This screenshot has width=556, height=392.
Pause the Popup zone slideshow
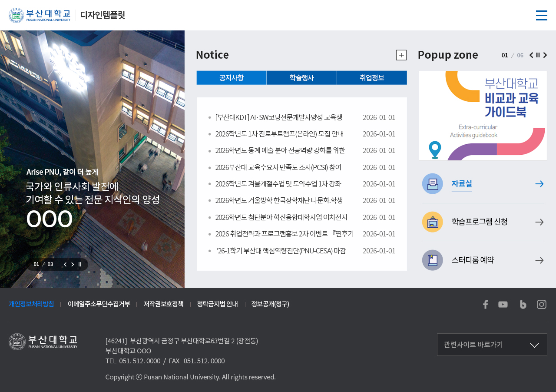(538, 55)
